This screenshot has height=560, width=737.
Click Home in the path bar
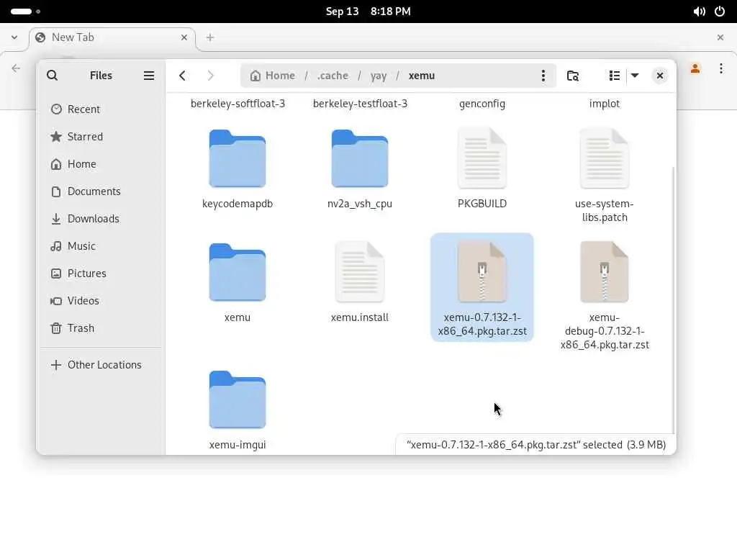[x=273, y=76]
